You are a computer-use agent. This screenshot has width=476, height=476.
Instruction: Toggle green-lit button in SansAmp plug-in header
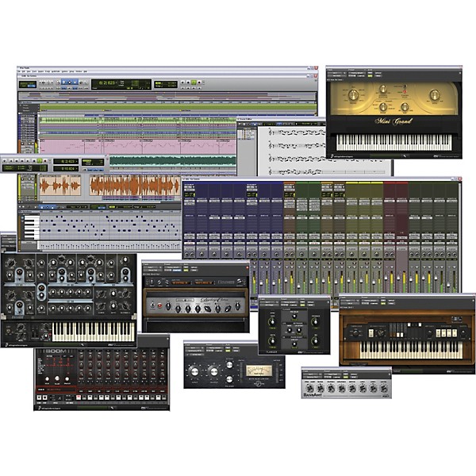tap(345, 377)
